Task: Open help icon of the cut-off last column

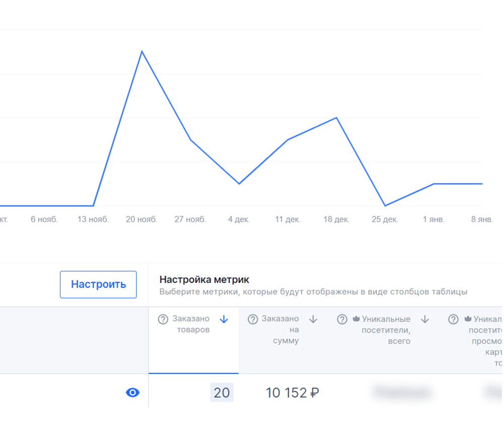Action: (x=453, y=319)
